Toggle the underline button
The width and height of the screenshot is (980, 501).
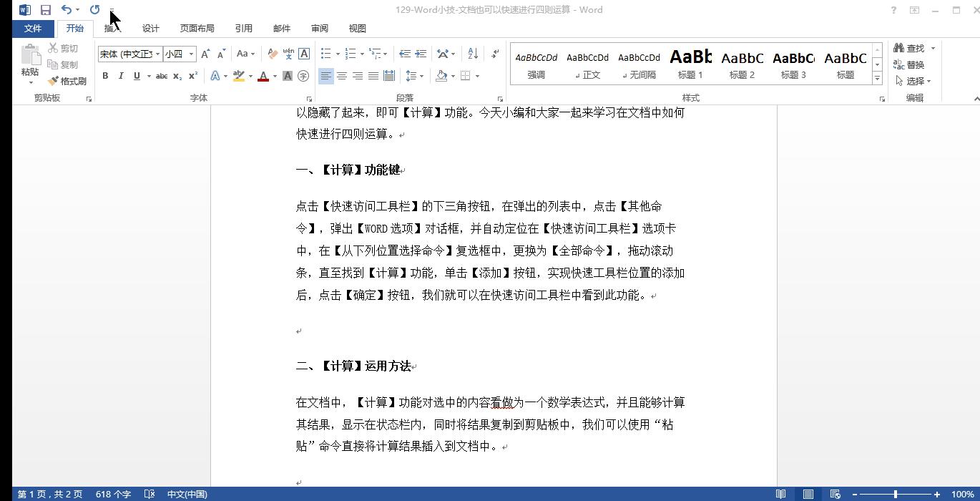pyautogui.click(x=135, y=75)
